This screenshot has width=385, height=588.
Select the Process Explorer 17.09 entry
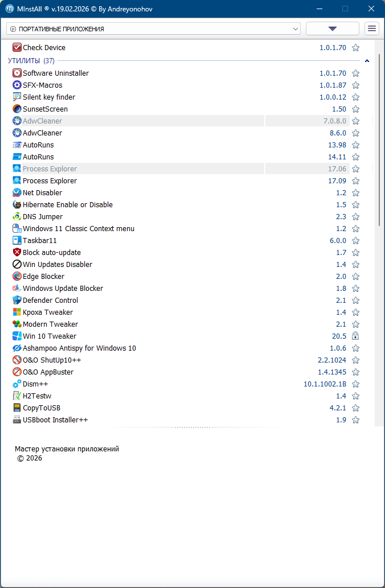click(x=50, y=180)
